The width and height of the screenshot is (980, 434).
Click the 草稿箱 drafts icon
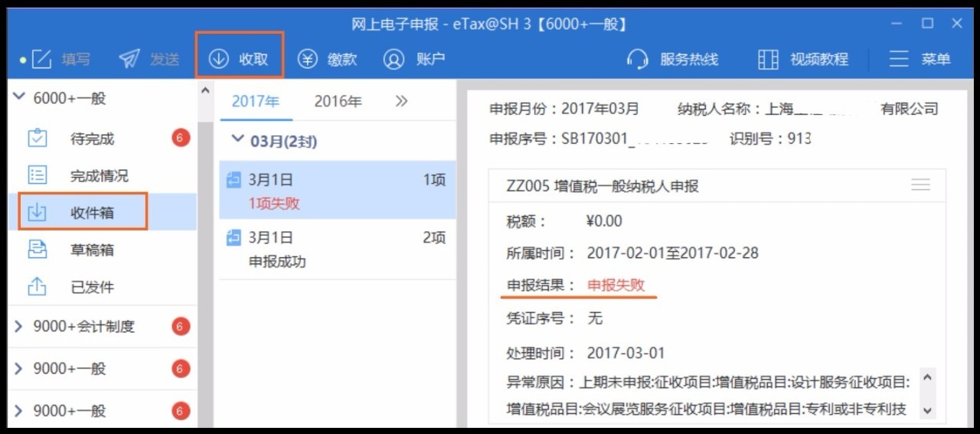(38, 249)
